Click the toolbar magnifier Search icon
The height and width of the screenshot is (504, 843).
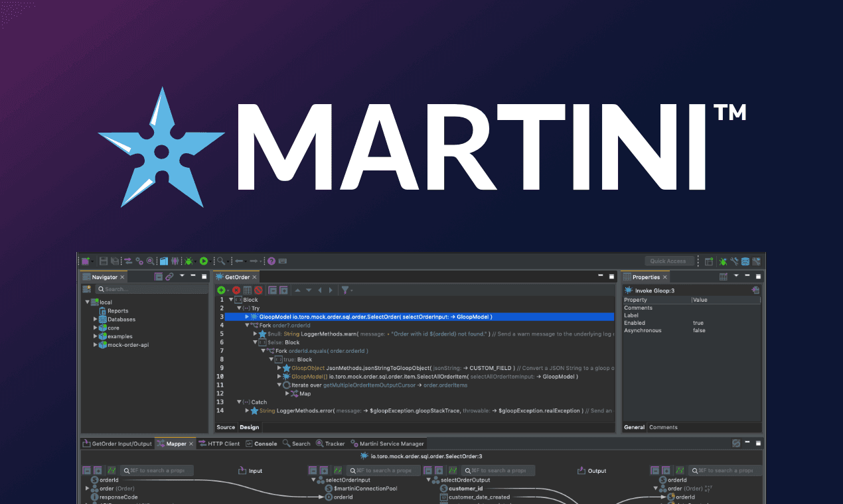coord(221,261)
